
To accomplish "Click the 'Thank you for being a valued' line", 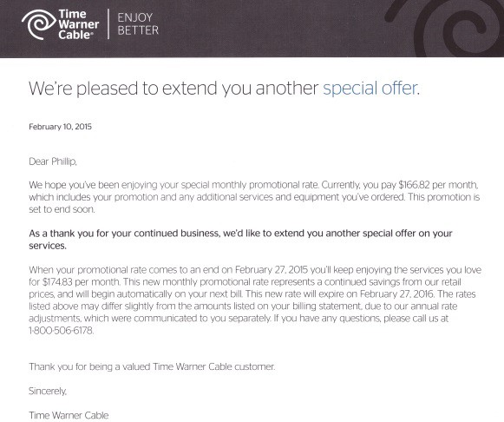I will (x=152, y=367).
